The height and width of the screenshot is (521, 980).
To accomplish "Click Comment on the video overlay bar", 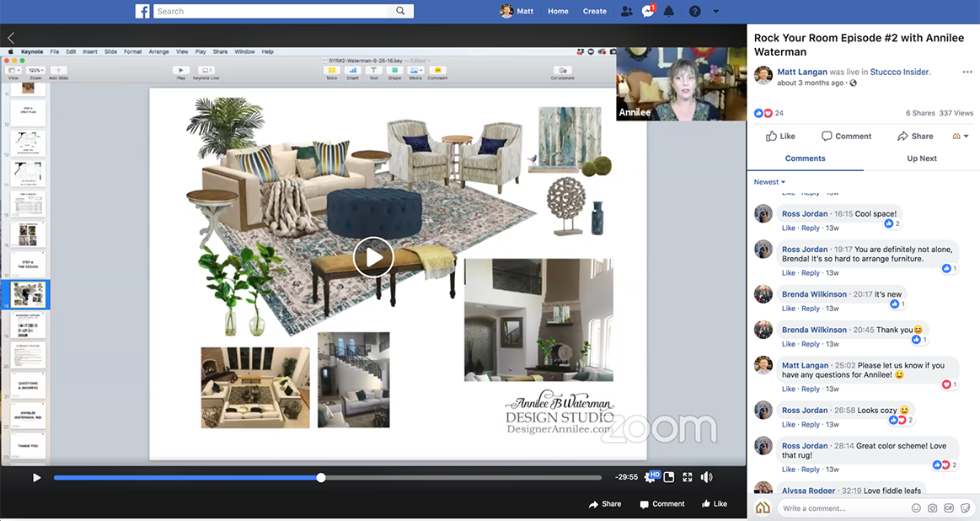I will click(x=661, y=504).
